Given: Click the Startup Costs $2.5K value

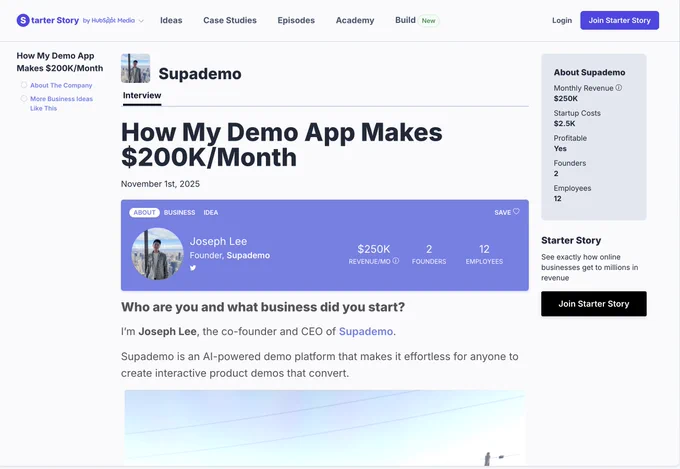Looking at the screenshot, I should pos(564,124).
